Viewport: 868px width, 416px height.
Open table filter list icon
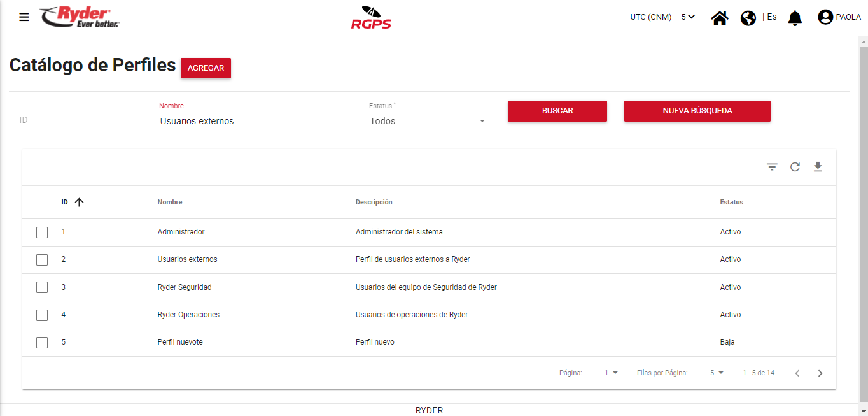pyautogui.click(x=772, y=167)
